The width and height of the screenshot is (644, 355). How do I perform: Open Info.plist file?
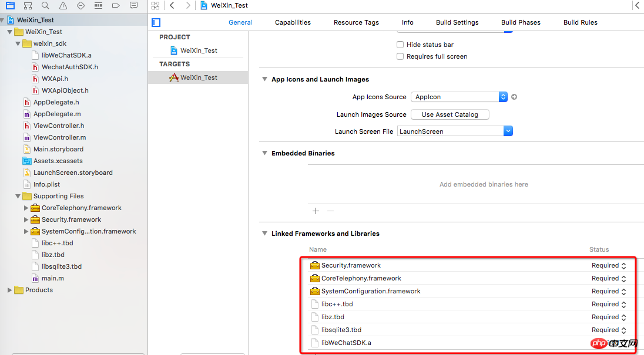46,184
